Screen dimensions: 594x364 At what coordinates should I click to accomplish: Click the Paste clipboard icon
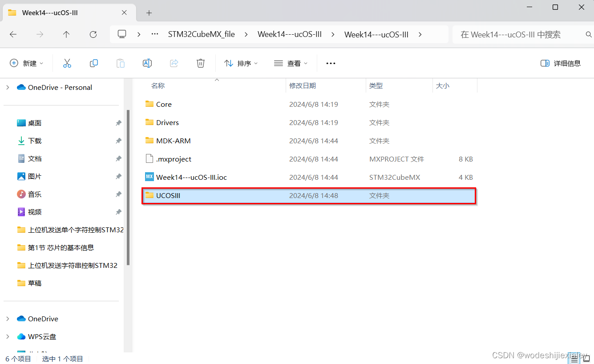coord(121,63)
